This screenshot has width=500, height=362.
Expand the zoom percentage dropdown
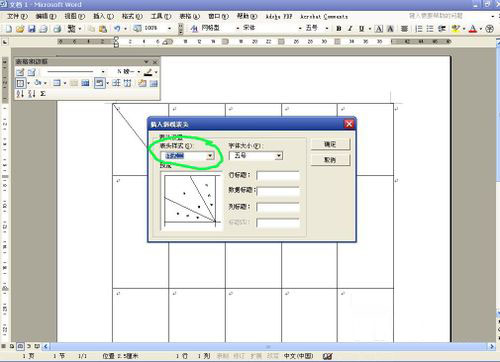tap(169, 29)
